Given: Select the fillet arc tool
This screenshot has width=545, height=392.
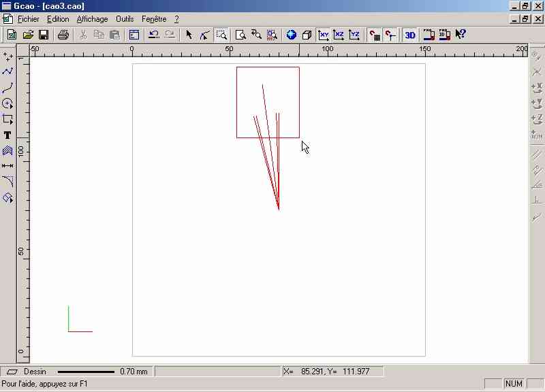Looking at the screenshot, I should click(x=7, y=181).
